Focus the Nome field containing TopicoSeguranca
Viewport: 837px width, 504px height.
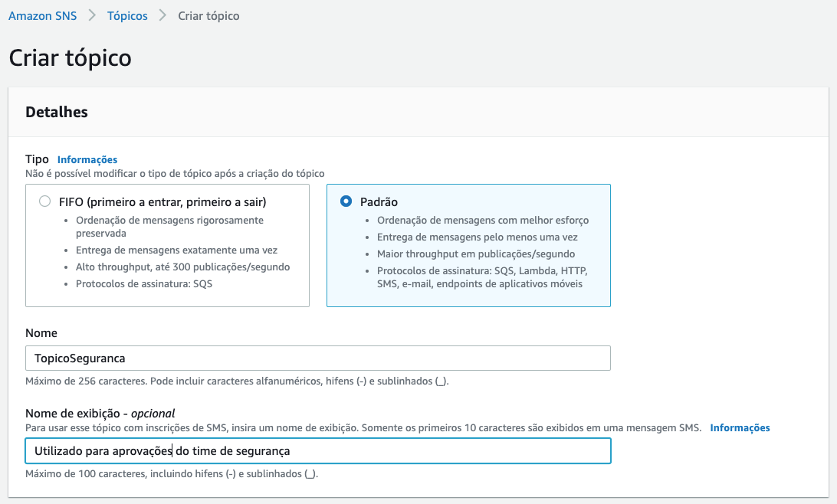click(317, 358)
